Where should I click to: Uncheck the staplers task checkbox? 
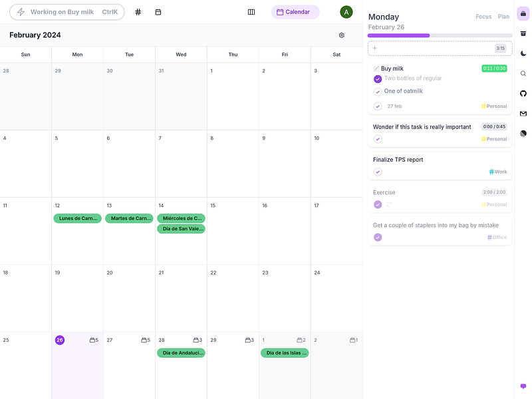point(378,237)
